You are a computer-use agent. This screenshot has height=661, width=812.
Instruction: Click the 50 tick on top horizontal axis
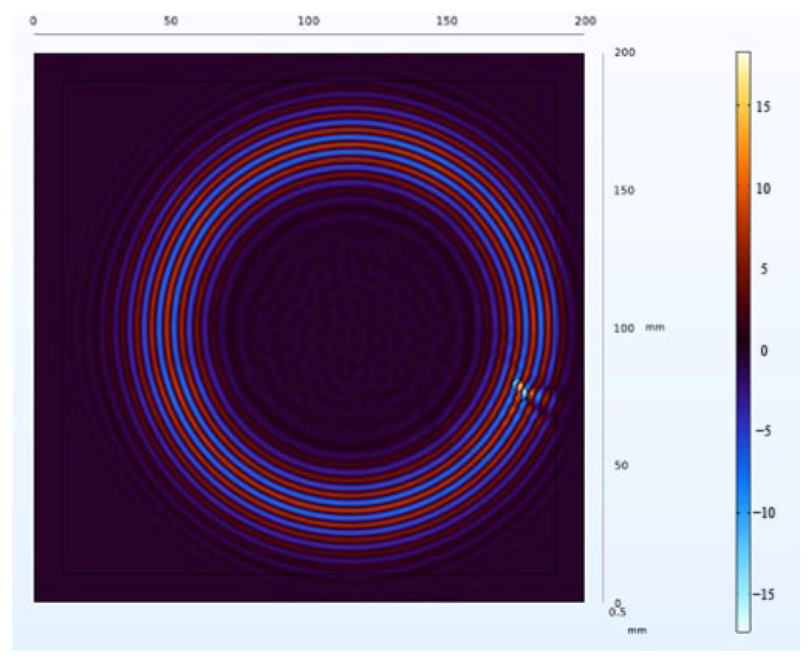[170, 22]
